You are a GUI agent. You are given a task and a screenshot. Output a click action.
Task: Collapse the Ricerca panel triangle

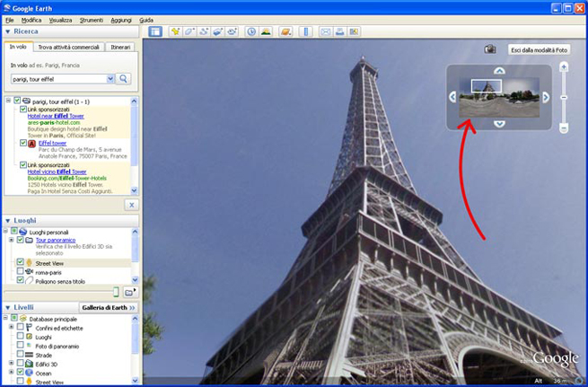tap(7, 31)
